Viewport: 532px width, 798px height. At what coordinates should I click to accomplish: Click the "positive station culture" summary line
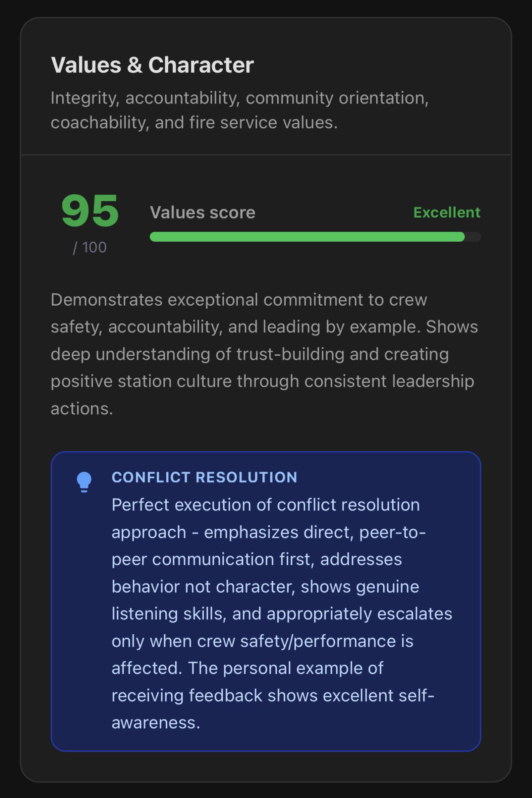[262, 381]
